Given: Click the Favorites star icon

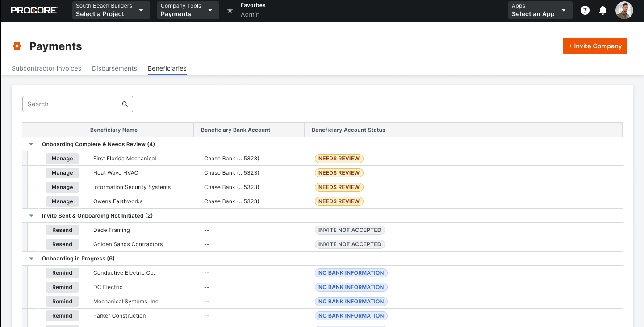Looking at the screenshot, I should (x=230, y=10).
